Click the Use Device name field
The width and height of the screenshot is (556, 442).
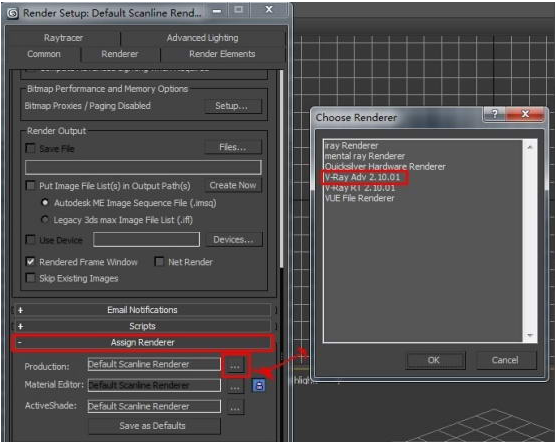[146, 240]
